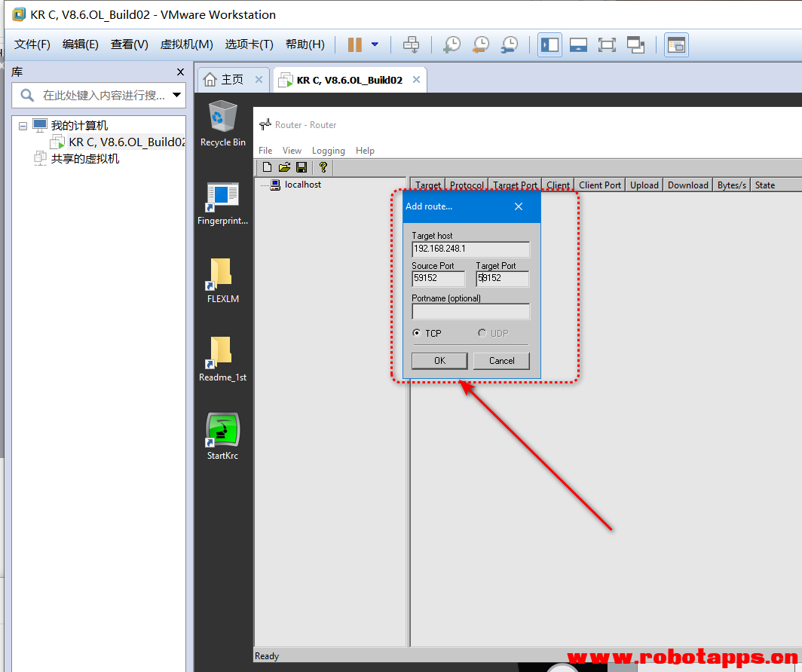Viewport: 802px width, 672px height.
Task: Click the orange pause virtual machine button
Action: (x=355, y=45)
